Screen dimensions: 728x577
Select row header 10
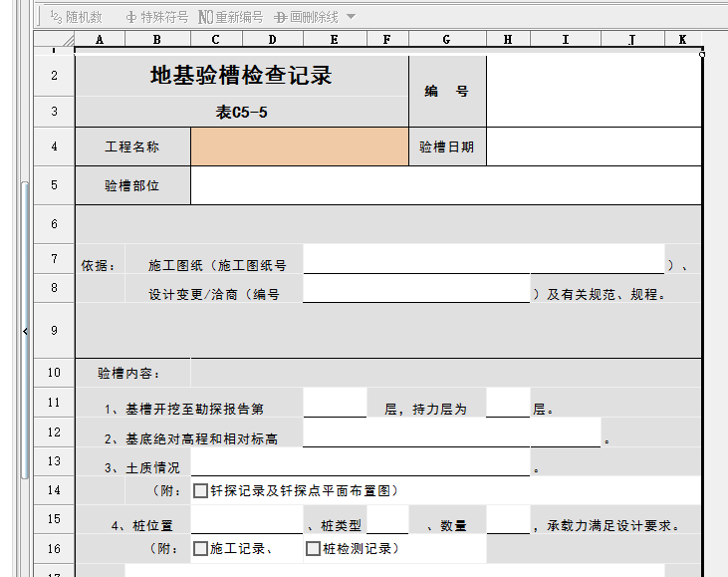(54, 373)
